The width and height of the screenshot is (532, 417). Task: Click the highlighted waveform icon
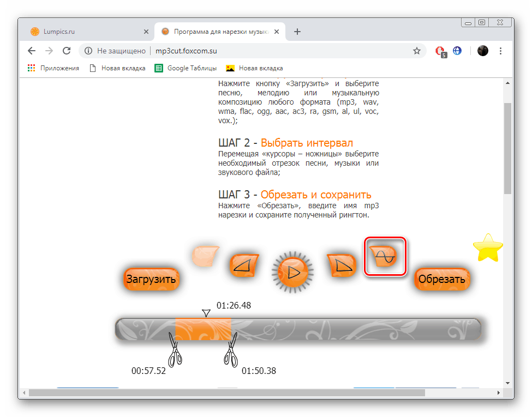pos(385,256)
